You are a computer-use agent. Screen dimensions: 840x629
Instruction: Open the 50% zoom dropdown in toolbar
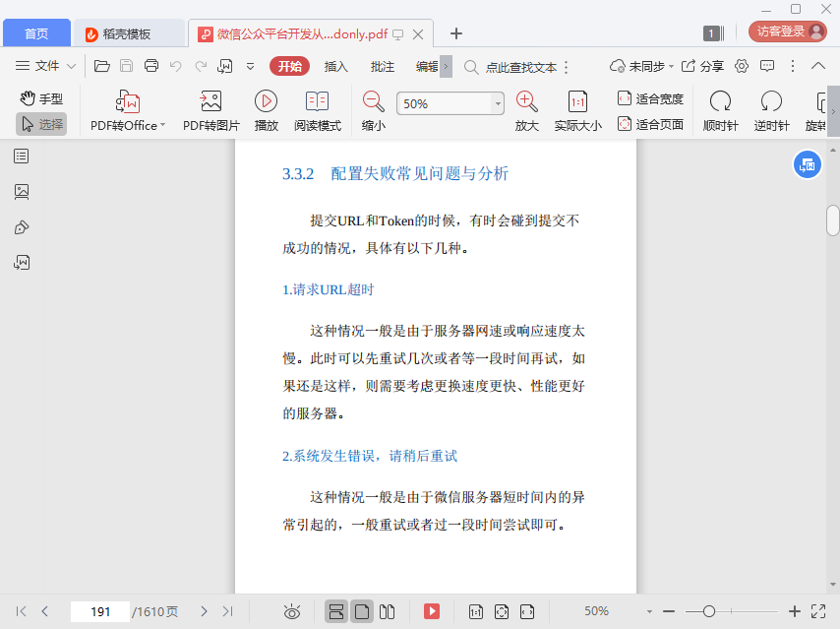tap(497, 103)
